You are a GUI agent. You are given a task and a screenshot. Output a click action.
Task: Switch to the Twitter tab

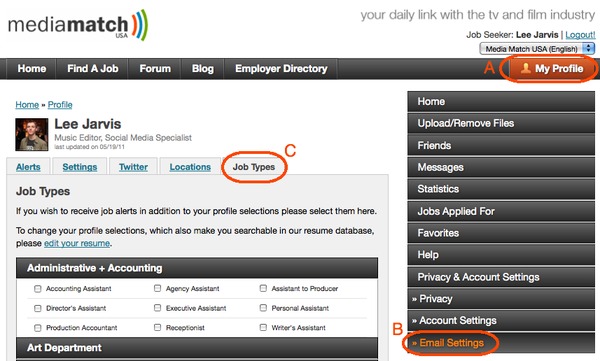(133, 167)
